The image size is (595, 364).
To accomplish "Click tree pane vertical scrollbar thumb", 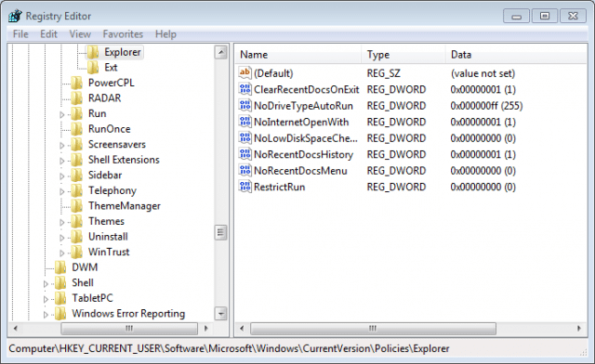I will [x=221, y=232].
